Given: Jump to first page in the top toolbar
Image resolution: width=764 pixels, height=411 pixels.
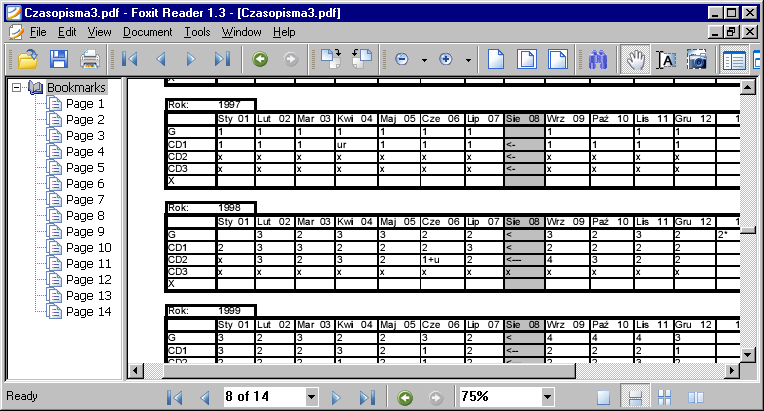Looking at the screenshot, I should coord(130,59).
